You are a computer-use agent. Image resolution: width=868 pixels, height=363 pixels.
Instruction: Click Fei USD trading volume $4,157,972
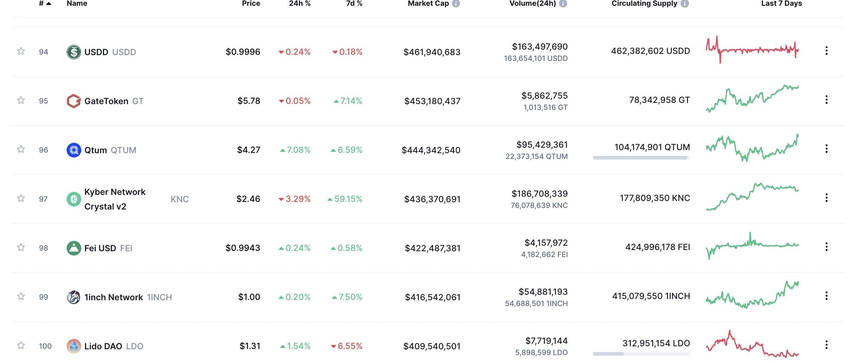pyautogui.click(x=546, y=243)
